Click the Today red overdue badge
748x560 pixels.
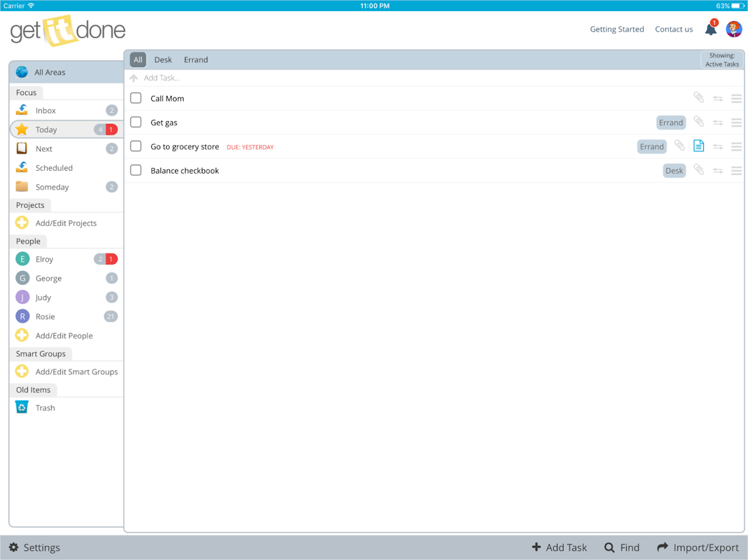pos(111,129)
